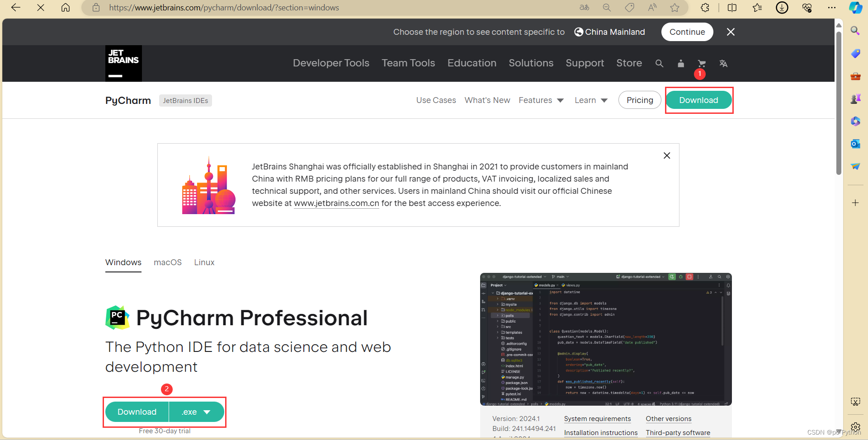Select Windows tab
868x440 pixels.
[x=123, y=262]
